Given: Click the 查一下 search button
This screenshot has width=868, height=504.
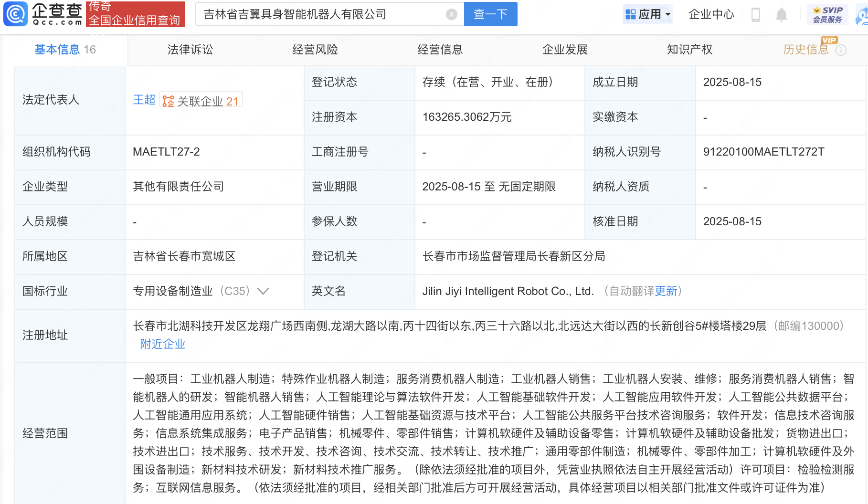Looking at the screenshot, I should [x=490, y=14].
